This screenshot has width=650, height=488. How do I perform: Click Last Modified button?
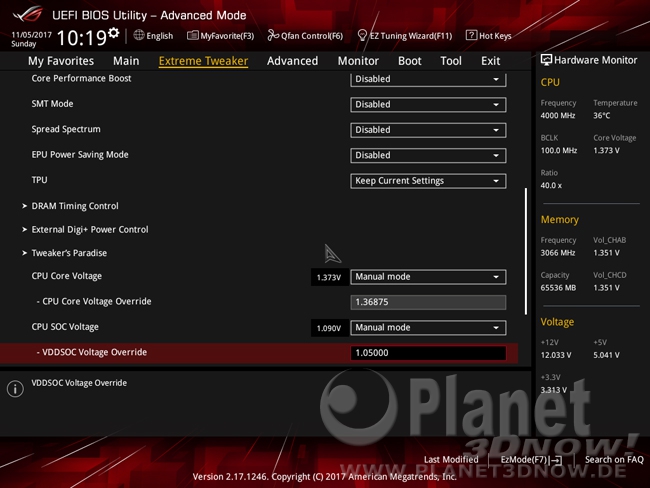(451, 459)
